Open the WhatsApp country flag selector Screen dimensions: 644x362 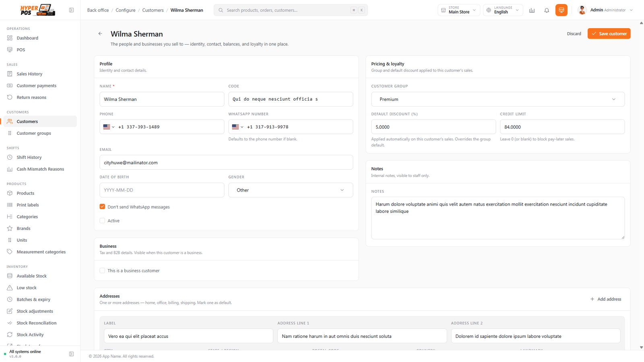pos(237,127)
